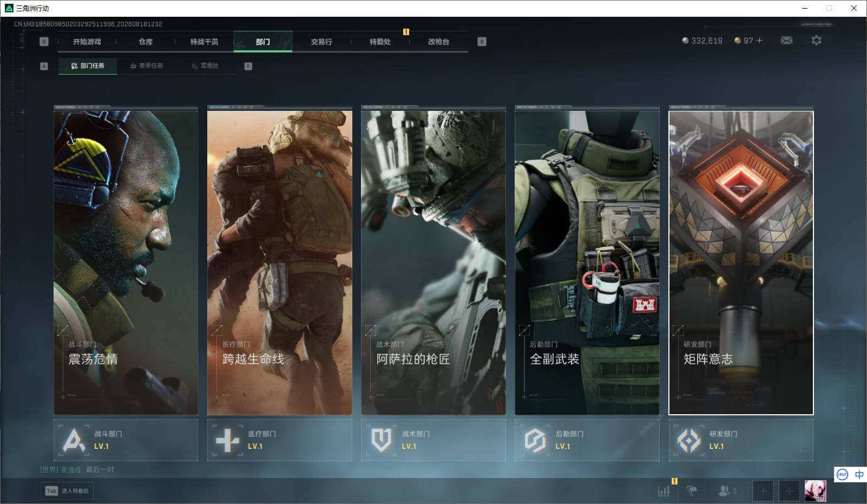This screenshot has width=867, height=504.
Task: Click 研发部门 LV.1 level panel
Action: (x=741, y=440)
